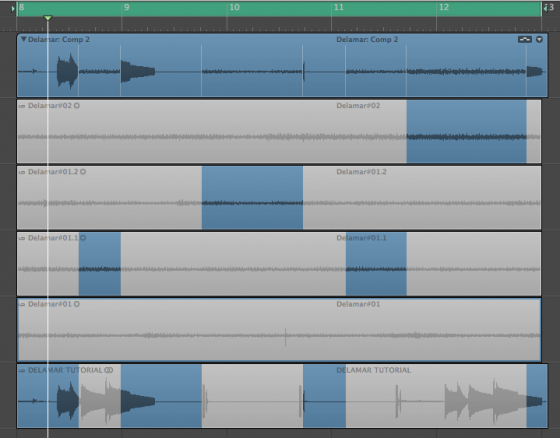Collapse the Delamar: Comp 2 take folder triangle
Screen dimensions: 560x438
pyautogui.click(x=23, y=39)
